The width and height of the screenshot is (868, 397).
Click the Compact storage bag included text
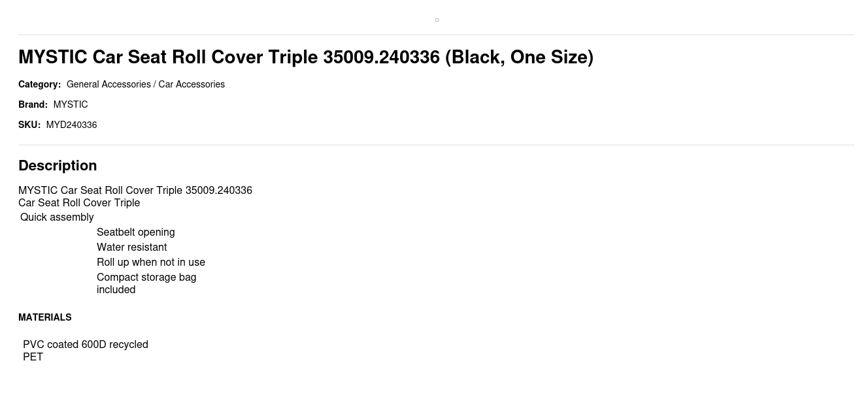point(146,283)
